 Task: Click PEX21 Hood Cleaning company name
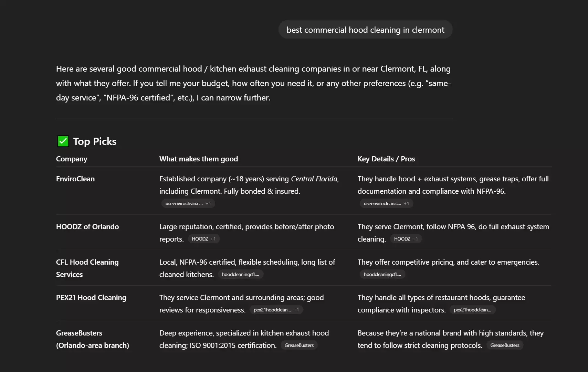coord(91,298)
